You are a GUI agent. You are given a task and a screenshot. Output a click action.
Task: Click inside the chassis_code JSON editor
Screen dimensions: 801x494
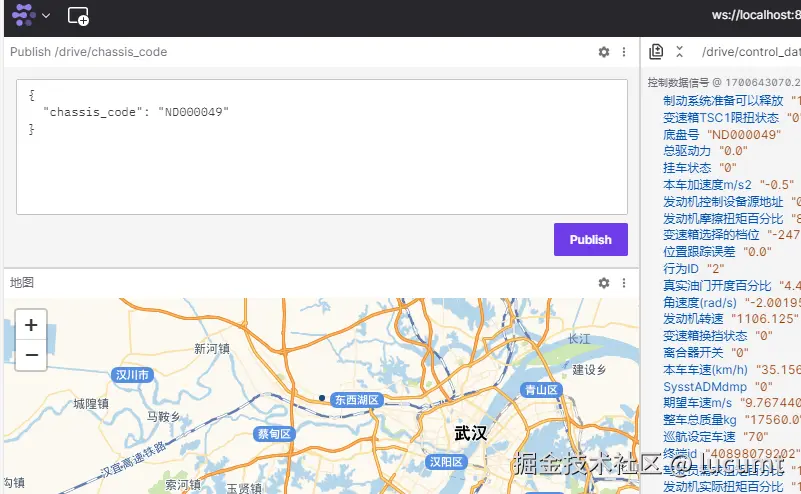pyautogui.click(x=322, y=147)
